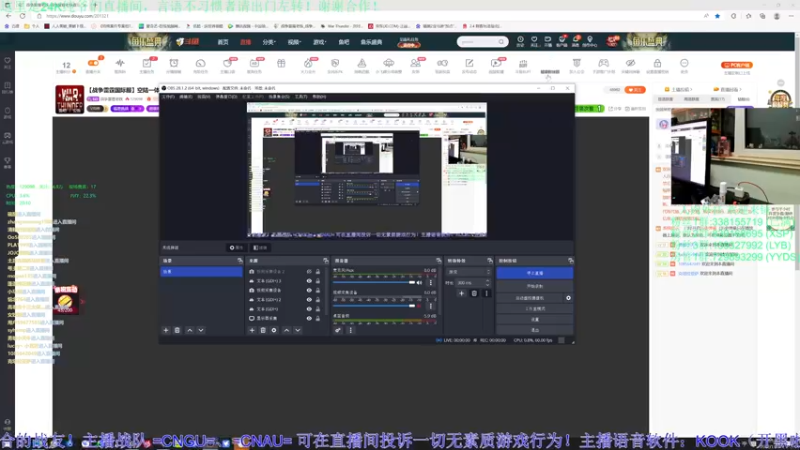Pop out the Controls dock panel
Screen dimensions: 800x450
pos(570,261)
